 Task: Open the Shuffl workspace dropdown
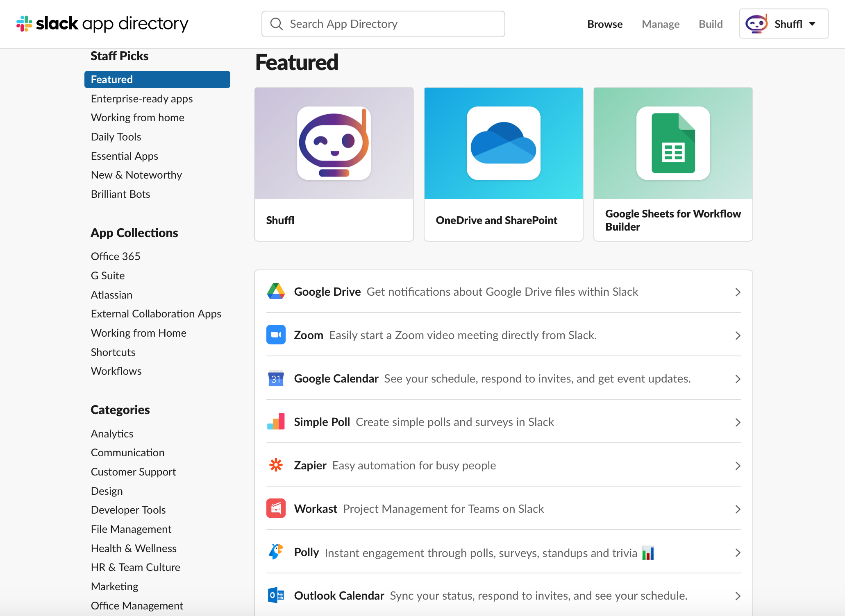(783, 24)
